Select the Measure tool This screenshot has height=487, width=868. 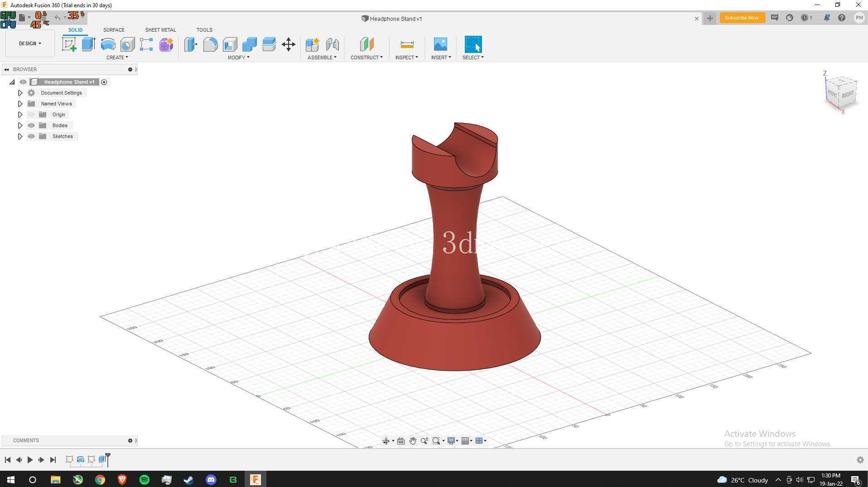click(407, 44)
